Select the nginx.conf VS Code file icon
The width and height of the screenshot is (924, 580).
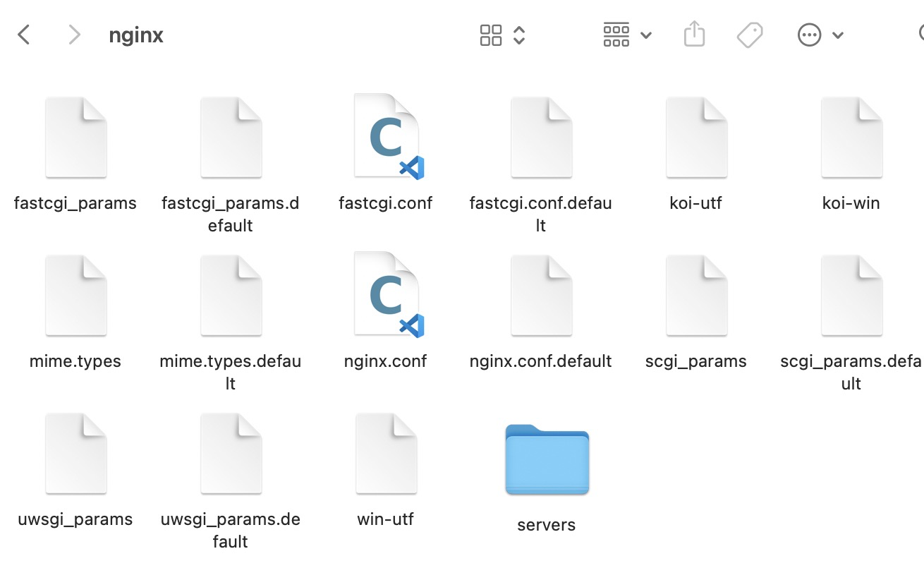(389, 295)
